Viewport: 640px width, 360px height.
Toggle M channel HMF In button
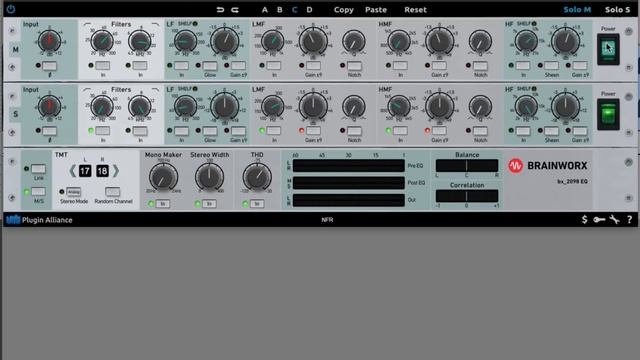400,65
